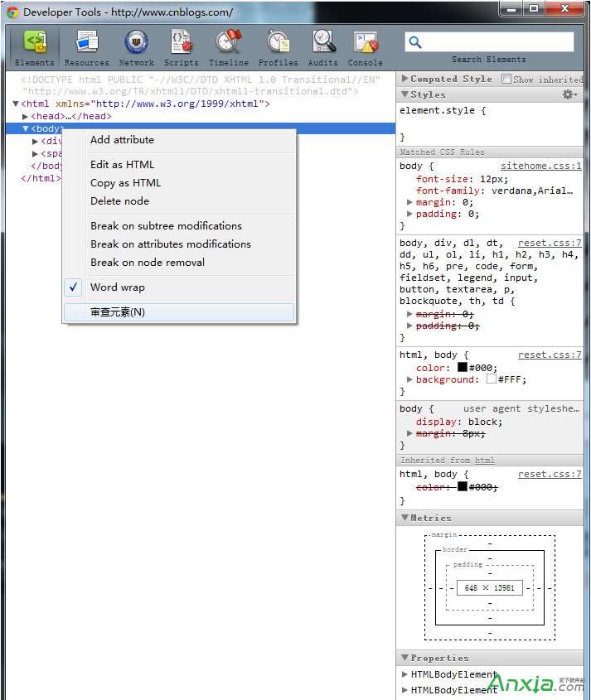Choose Edit as HTML

click(x=179, y=165)
